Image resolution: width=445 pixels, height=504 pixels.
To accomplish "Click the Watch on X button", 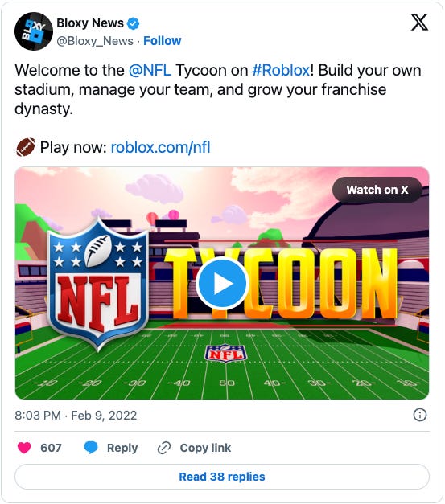I will pos(377,190).
